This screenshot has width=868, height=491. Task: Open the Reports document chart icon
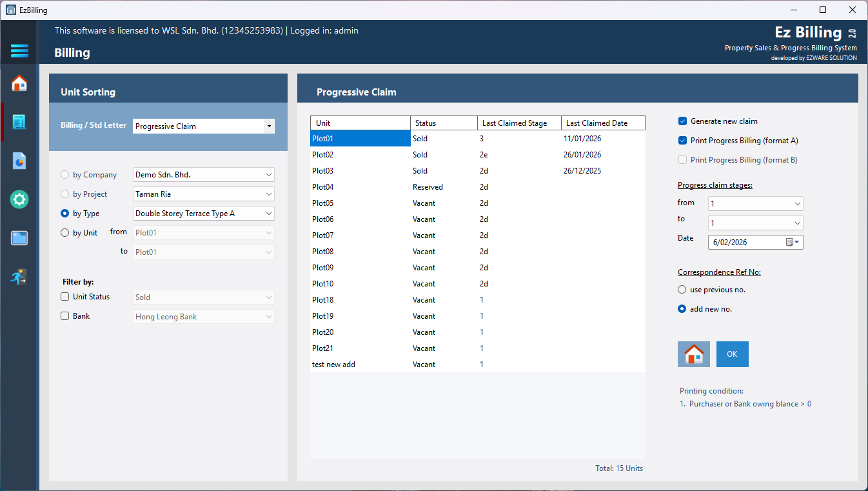point(19,161)
